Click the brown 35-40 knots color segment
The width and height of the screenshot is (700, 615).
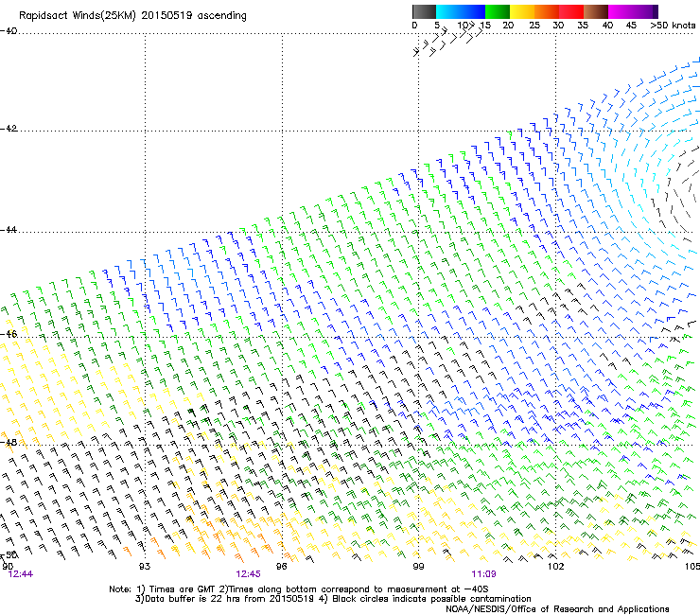pos(596,11)
